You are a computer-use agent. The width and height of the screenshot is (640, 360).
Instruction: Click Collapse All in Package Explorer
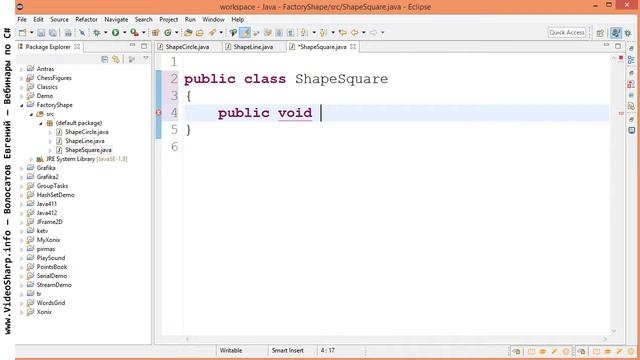tap(104, 60)
